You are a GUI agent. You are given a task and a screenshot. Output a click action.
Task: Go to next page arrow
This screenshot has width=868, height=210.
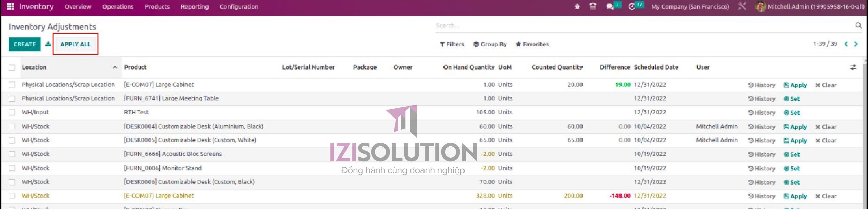(856, 44)
